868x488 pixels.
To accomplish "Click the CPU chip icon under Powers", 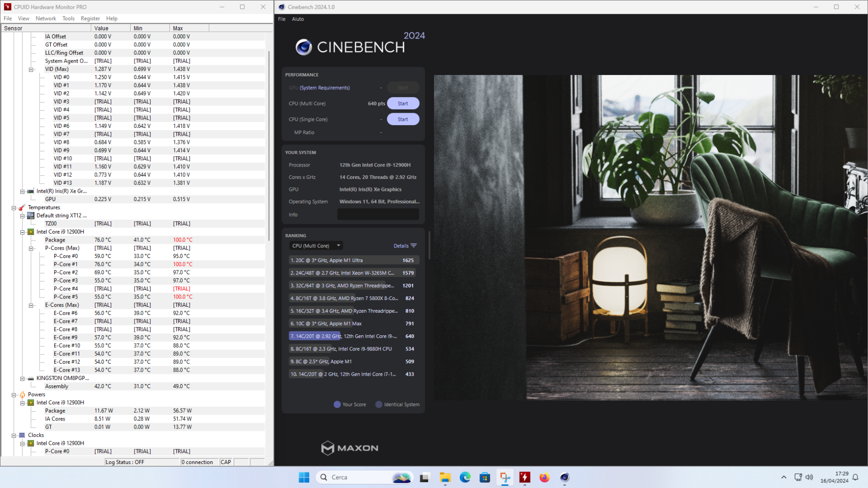I will [x=31, y=402].
